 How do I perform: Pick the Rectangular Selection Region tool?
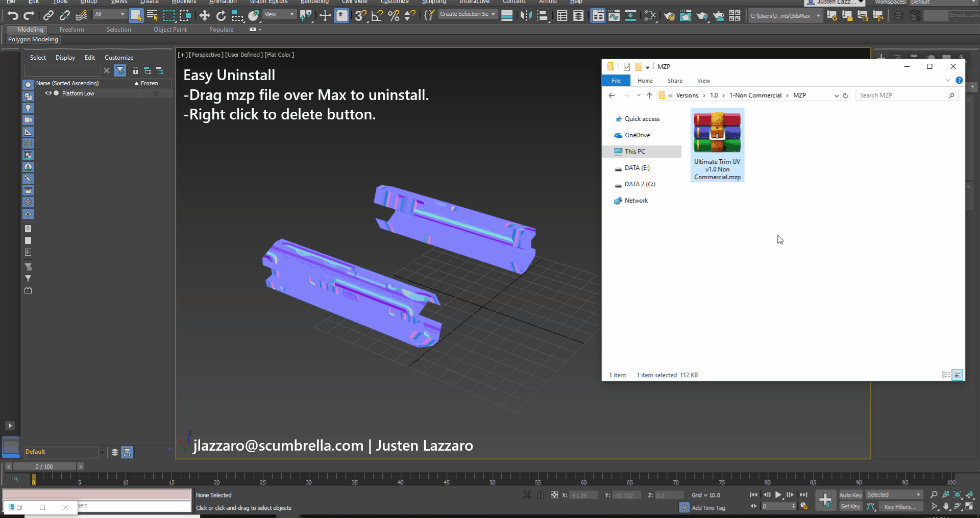coord(168,15)
